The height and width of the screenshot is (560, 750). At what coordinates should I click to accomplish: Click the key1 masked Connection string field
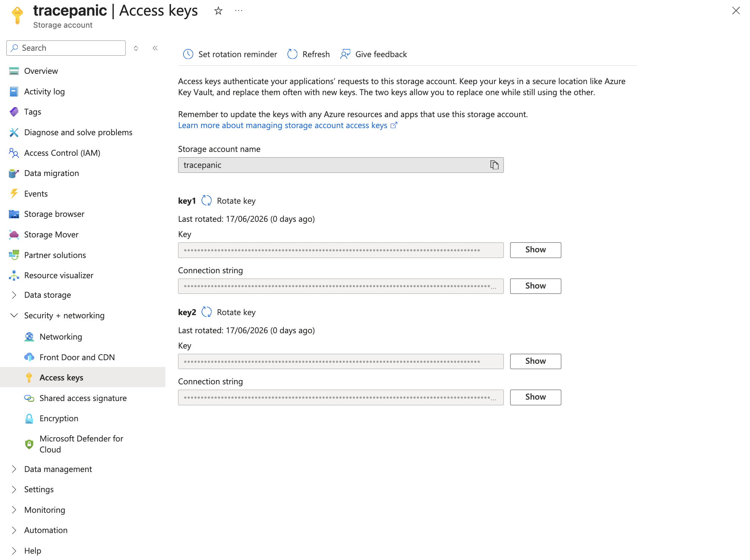(x=341, y=286)
